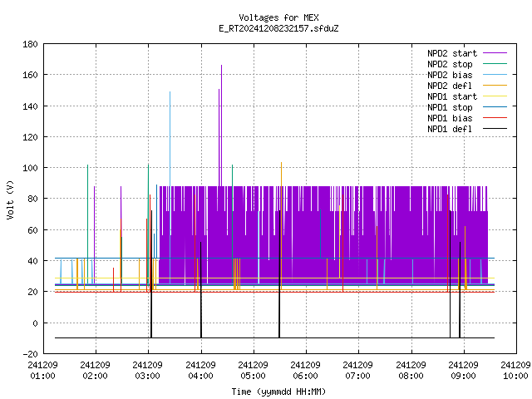Select the NPD2 bias legend label

click(450, 75)
